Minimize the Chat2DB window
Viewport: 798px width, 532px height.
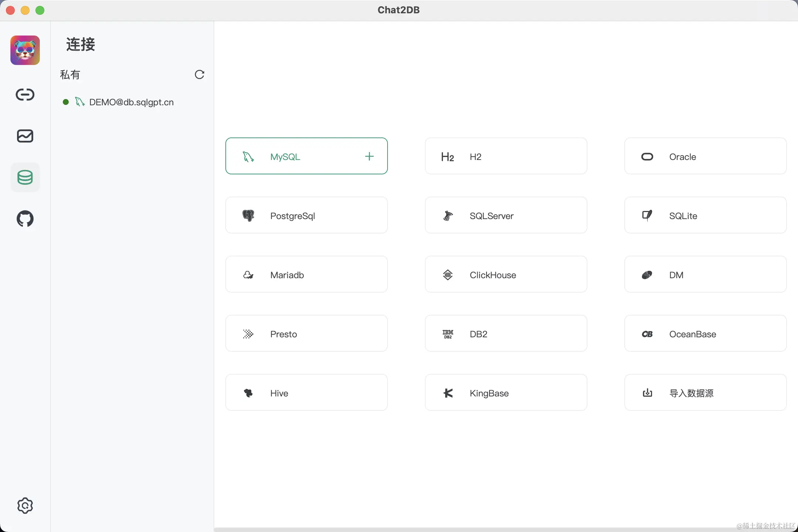[25, 10]
